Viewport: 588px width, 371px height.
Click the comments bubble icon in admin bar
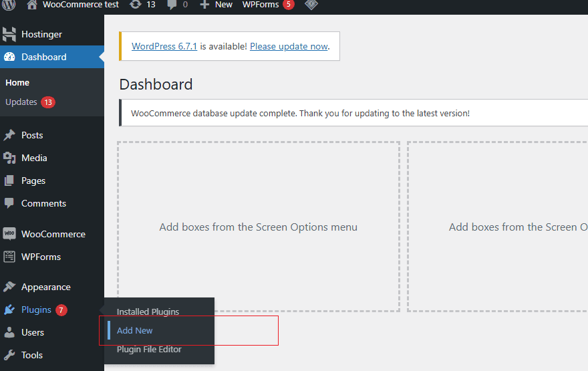click(172, 5)
